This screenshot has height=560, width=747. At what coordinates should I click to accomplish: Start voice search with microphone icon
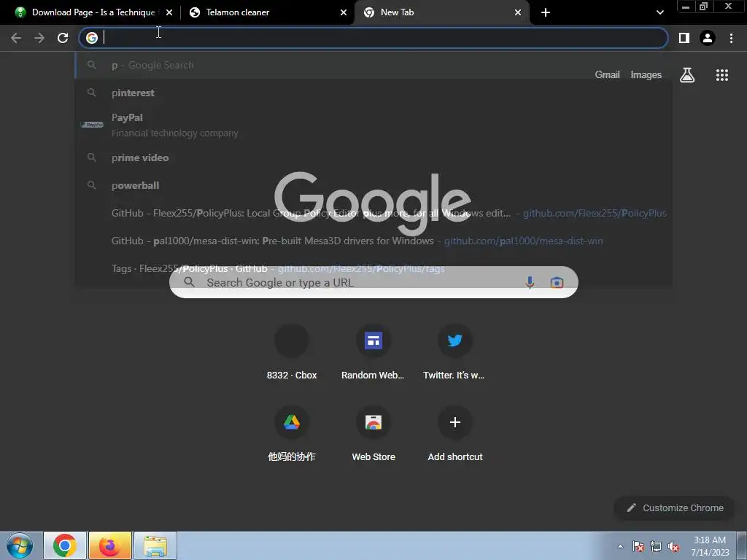[x=530, y=282]
